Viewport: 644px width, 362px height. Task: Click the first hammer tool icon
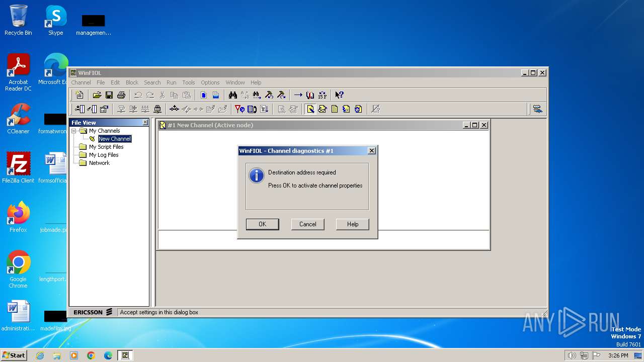(x=269, y=95)
